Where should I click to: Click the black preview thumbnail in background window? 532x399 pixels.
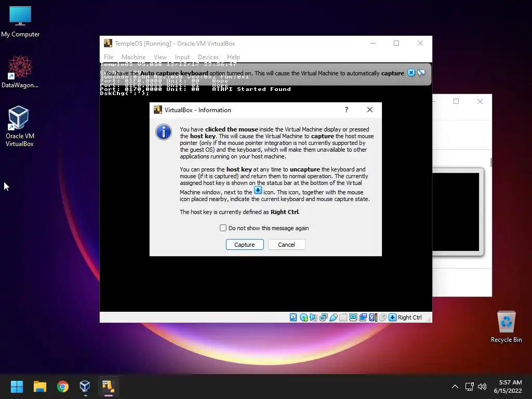click(x=456, y=212)
